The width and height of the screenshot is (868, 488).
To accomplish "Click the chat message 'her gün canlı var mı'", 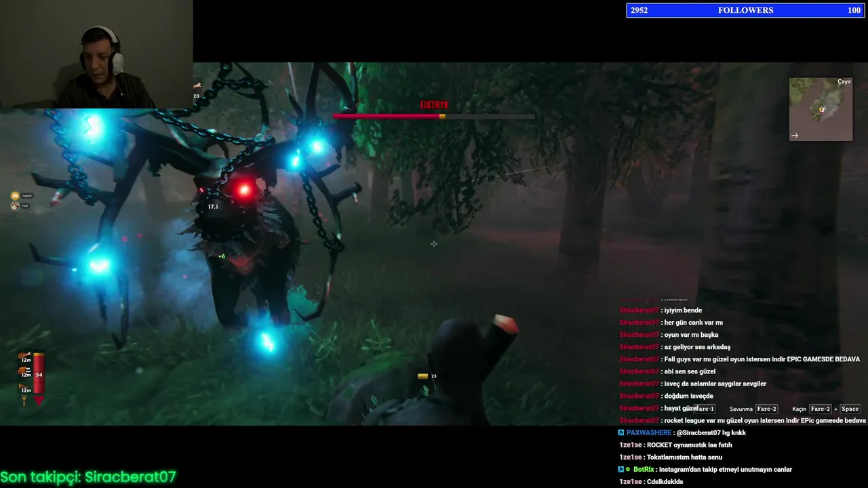I will 693,323.
